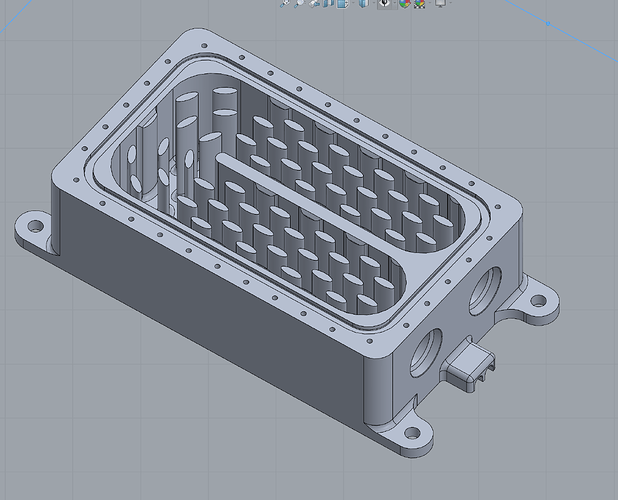
Task: Open the View Orientation cube icon
Action: 342,3
